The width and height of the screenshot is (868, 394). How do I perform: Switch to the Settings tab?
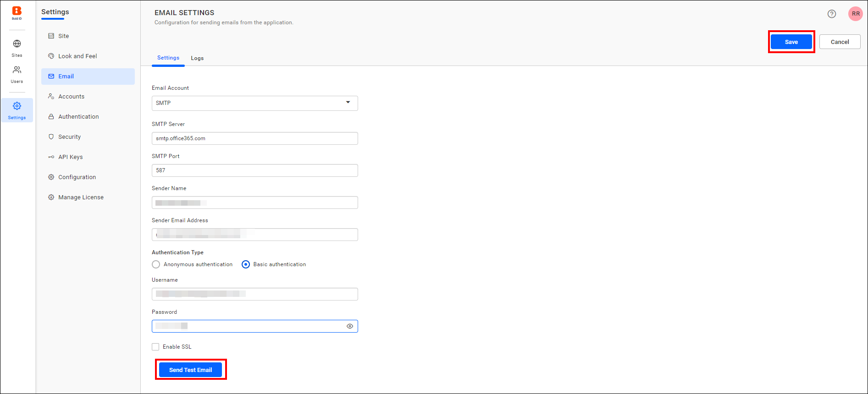click(168, 58)
